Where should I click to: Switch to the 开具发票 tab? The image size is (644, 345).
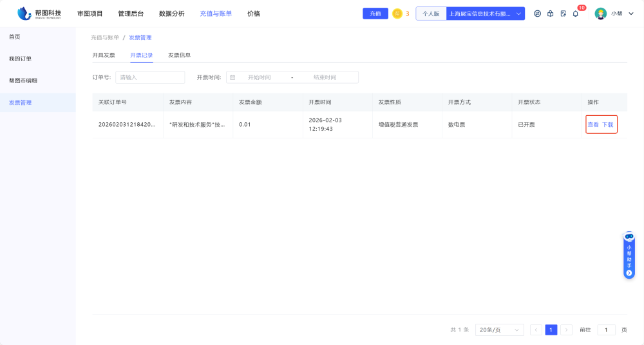pyautogui.click(x=104, y=55)
